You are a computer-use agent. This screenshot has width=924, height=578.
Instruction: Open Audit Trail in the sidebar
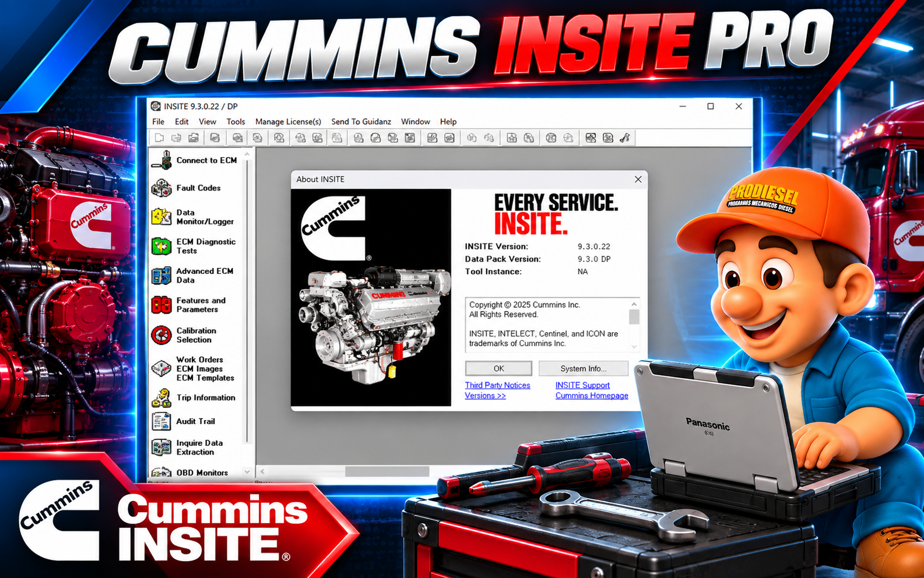point(183,421)
